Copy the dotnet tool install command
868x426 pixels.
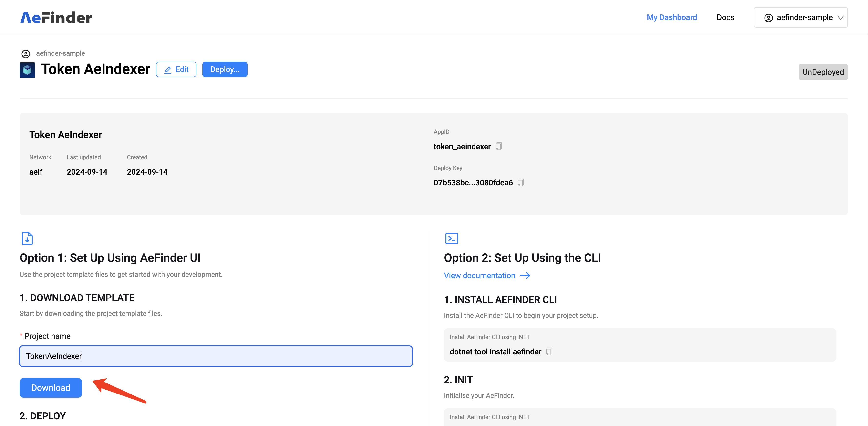click(549, 351)
